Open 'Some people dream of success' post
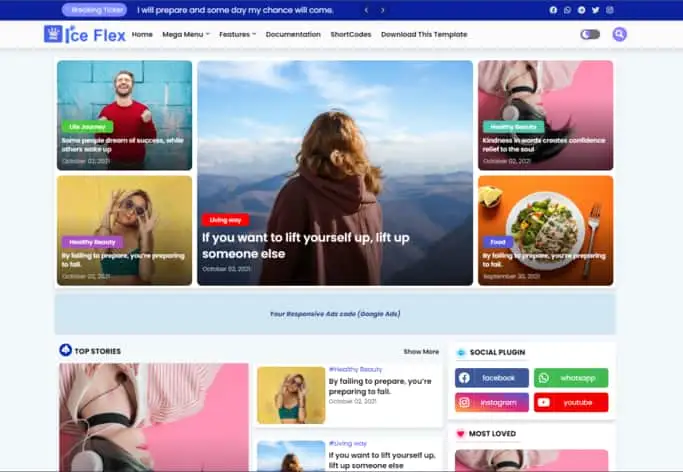The height and width of the screenshot is (472, 683). click(123, 145)
